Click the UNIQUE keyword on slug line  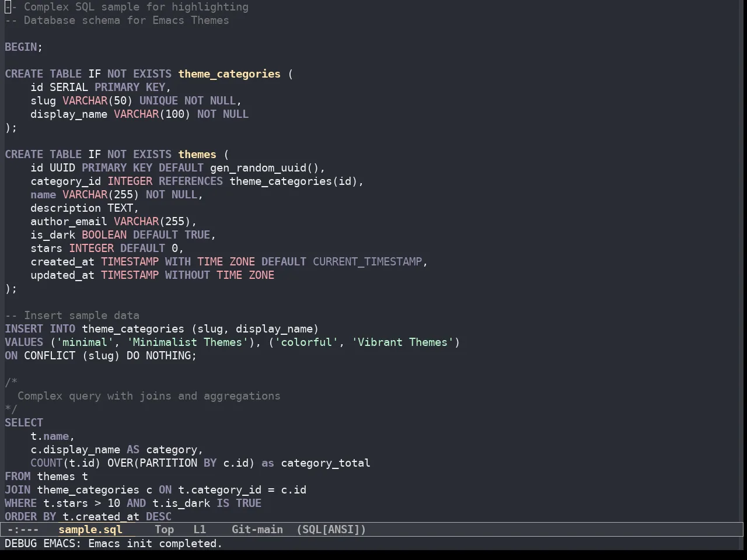(159, 101)
